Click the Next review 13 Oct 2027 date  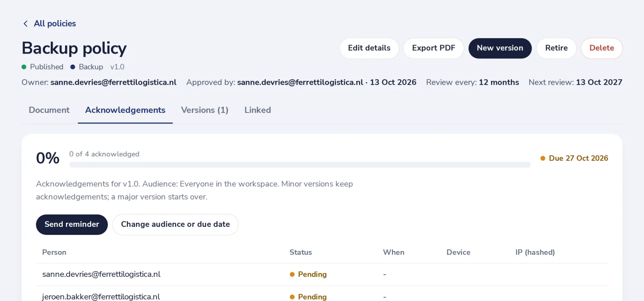point(599,82)
